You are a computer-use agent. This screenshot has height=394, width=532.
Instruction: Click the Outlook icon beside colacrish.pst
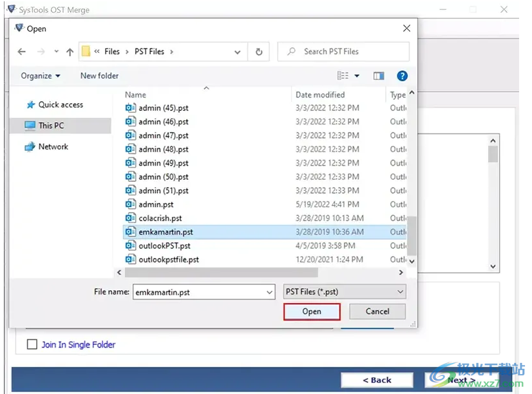(x=130, y=218)
